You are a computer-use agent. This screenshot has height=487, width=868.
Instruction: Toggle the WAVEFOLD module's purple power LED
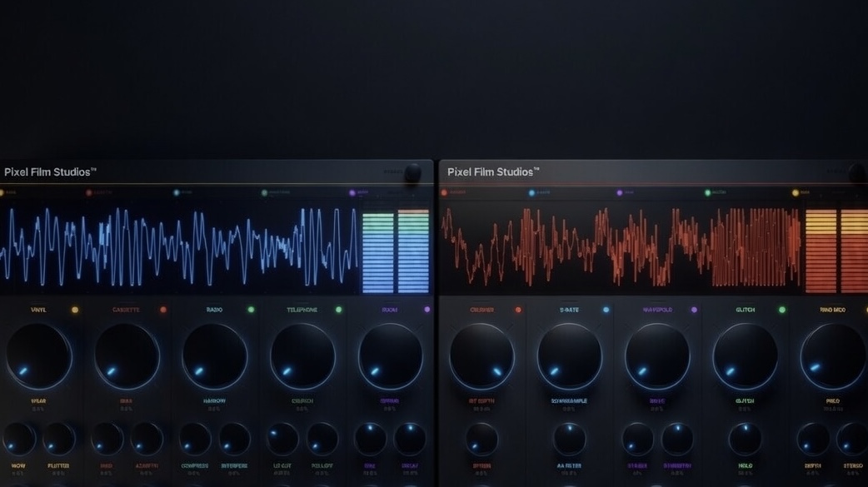694,310
